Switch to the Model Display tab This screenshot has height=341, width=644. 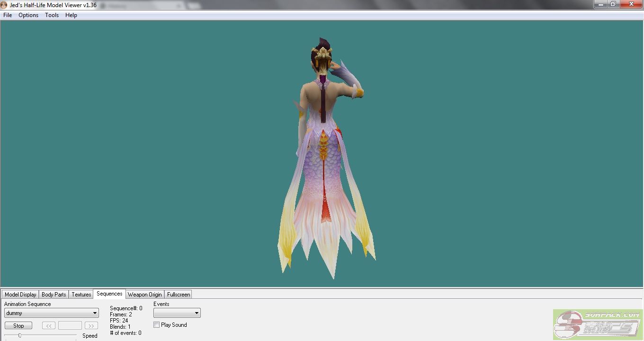[20, 295]
